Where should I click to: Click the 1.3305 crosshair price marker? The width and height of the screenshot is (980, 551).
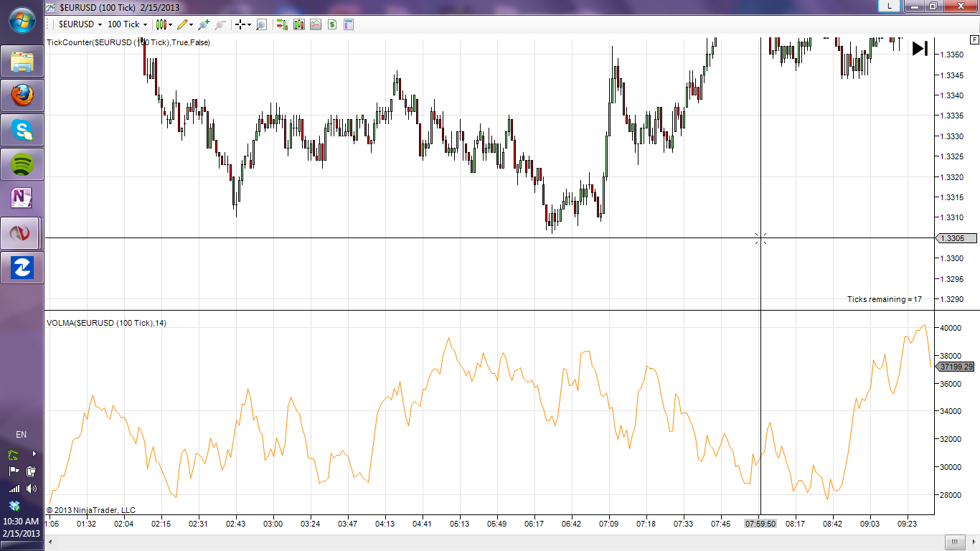coord(957,238)
